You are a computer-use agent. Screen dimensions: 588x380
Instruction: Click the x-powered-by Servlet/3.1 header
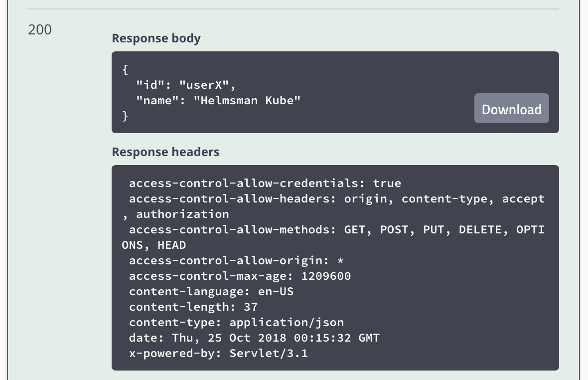[218, 353]
